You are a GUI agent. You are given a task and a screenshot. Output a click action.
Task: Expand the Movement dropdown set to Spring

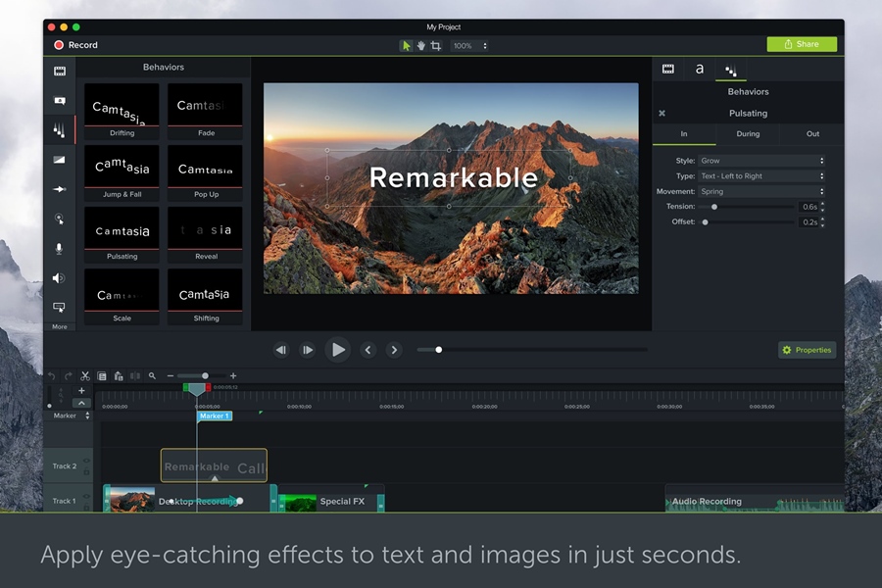(761, 191)
